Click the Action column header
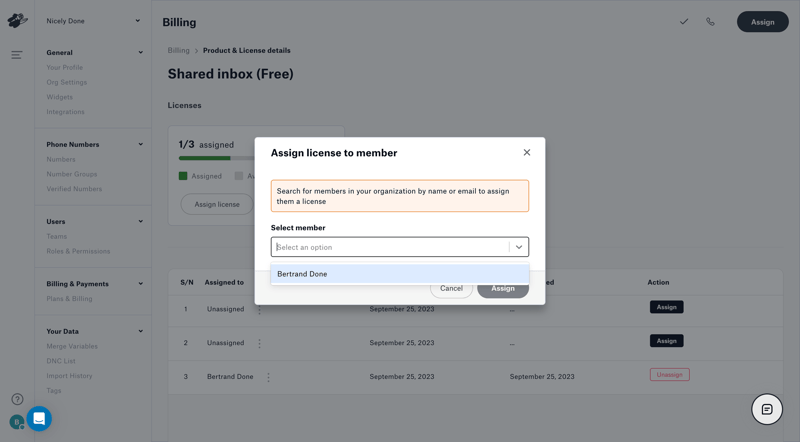Screen dimensions: 800x442 point(658,282)
